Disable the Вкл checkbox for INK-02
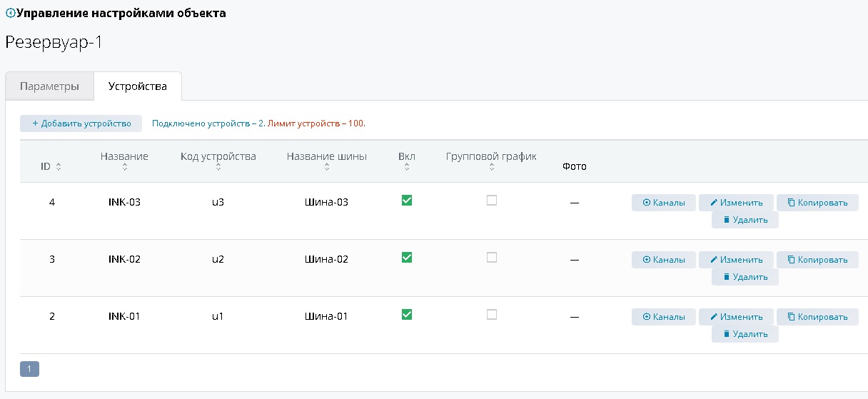The image size is (868, 399). pos(407,258)
